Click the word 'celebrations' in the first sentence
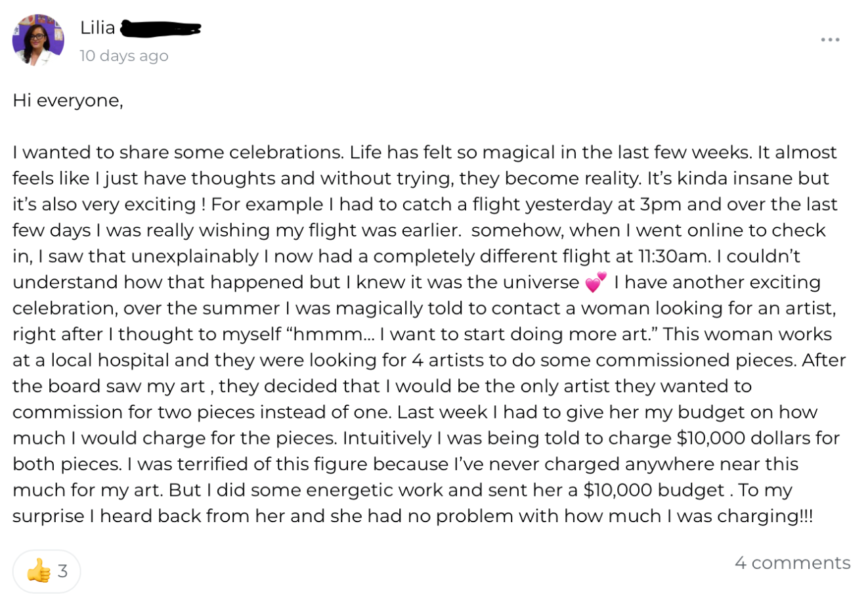Image resolution: width=868 pixels, height=599 pixels. [286, 152]
